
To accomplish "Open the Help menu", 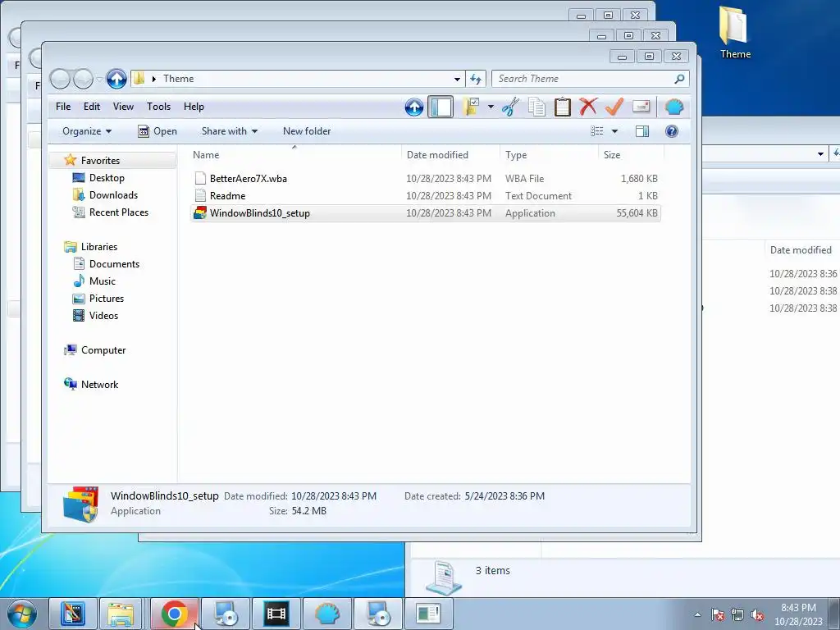I will 194,107.
